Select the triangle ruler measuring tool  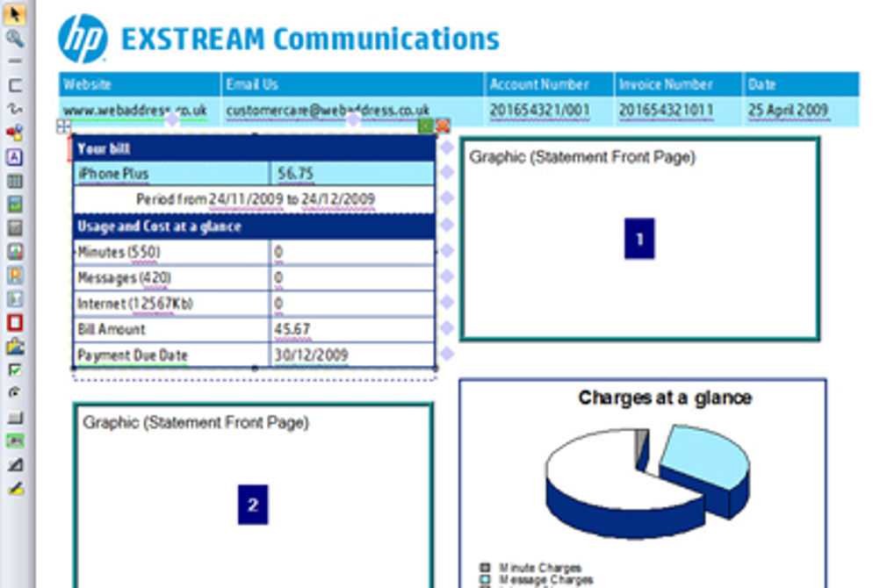(15, 464)
